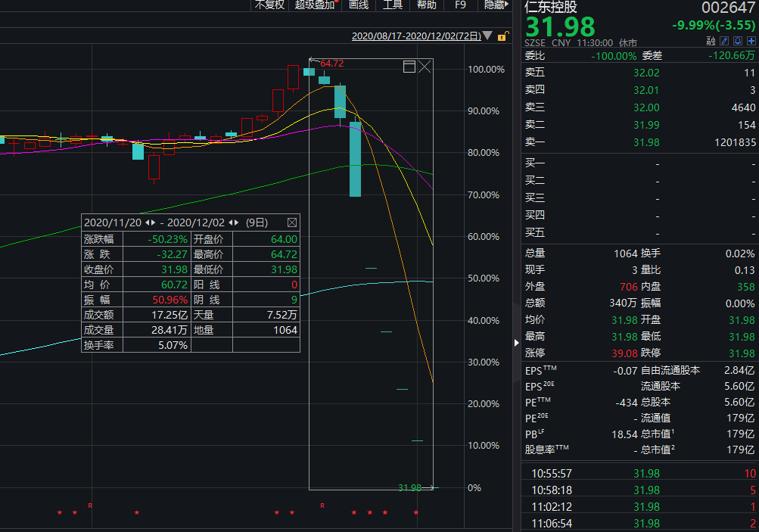Click the 委差 value -120.66万
Screen dimensions: 759x532
pyautogui.click(x=732, y=56)
